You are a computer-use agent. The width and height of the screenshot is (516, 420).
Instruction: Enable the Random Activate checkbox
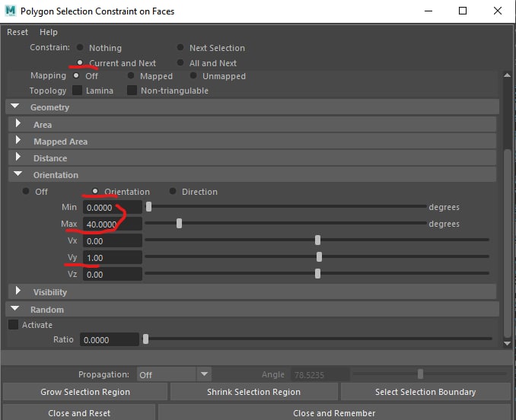(13, 325)
